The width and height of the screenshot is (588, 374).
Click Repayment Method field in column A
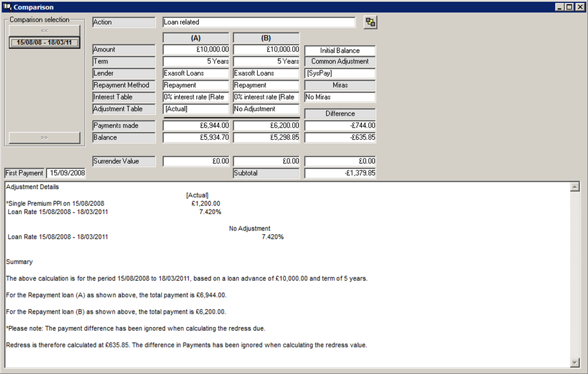196,85
